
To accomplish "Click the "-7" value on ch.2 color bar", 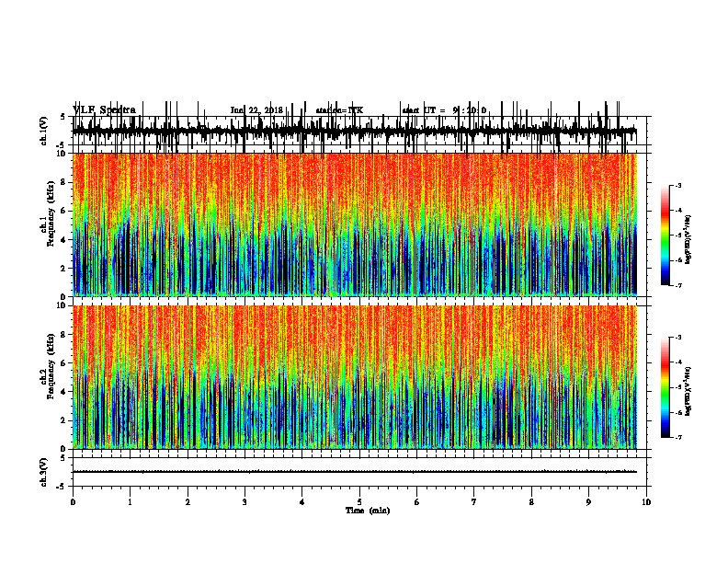I will pos(677,438).
